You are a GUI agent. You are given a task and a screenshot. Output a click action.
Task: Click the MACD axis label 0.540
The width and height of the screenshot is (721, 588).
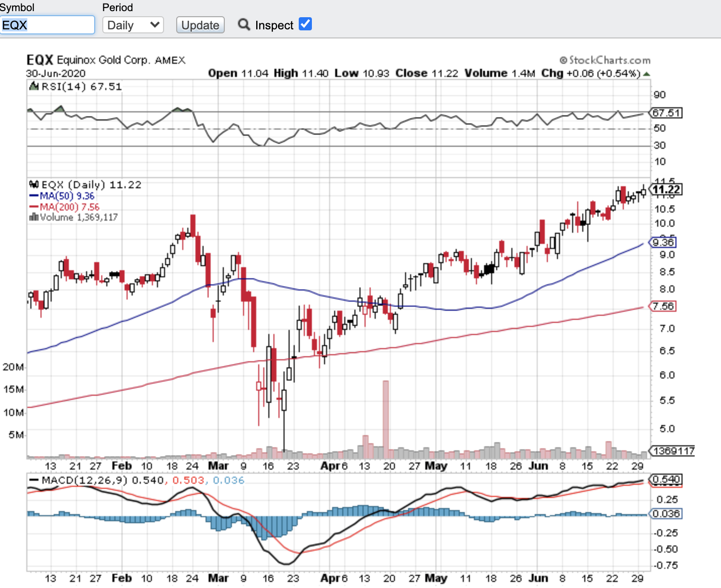click(x=666, y=479)
